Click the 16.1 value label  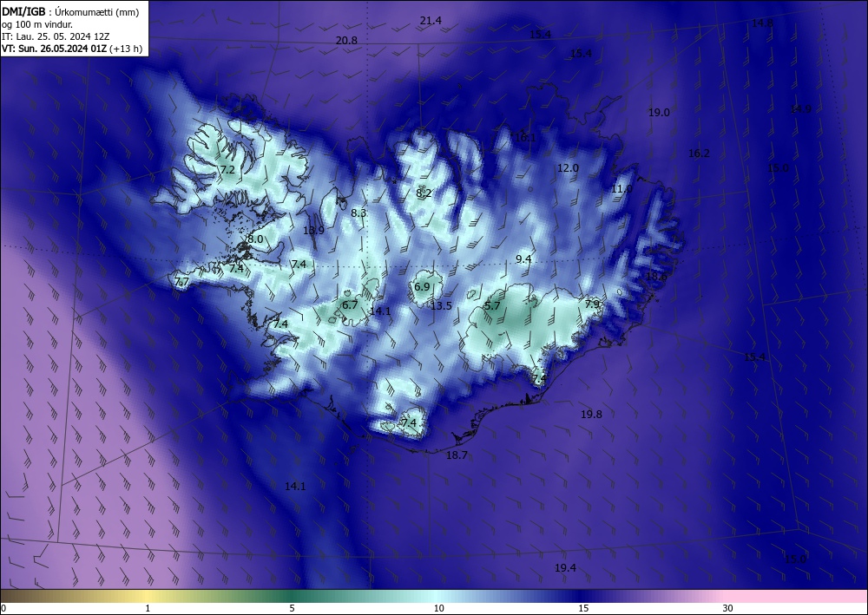(x=525, y=138)
